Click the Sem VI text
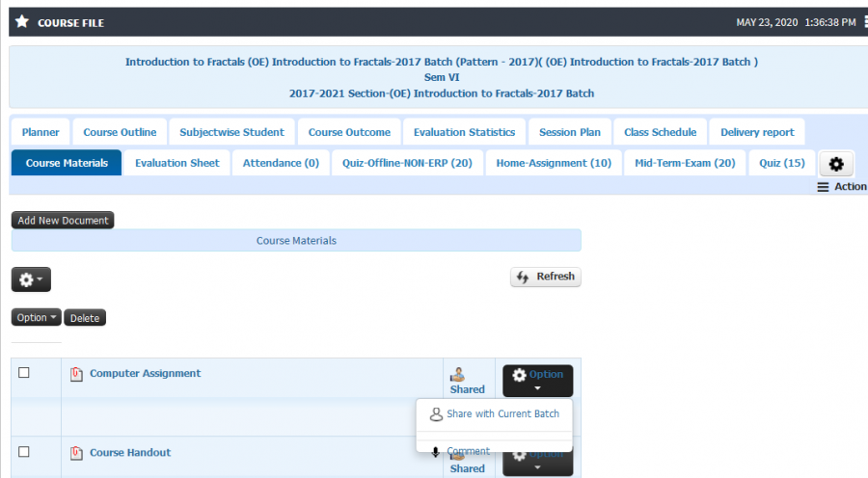 (441, 77)
